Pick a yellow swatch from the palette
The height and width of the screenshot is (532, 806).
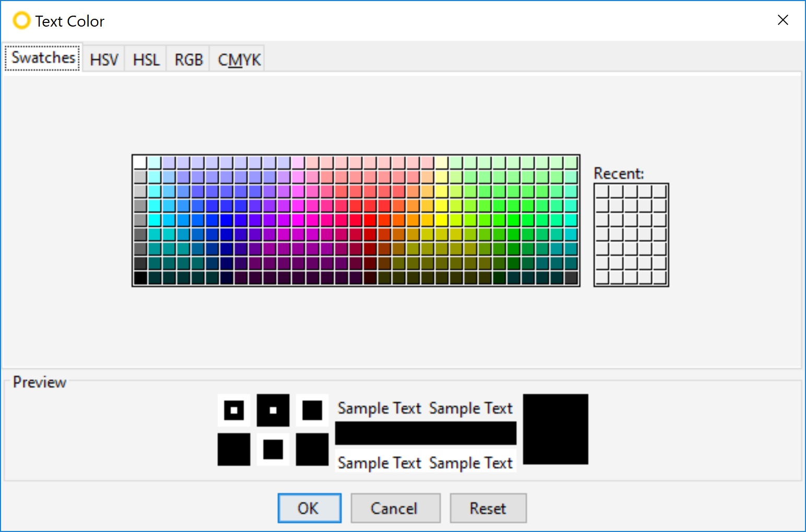[x=441, y=220]
